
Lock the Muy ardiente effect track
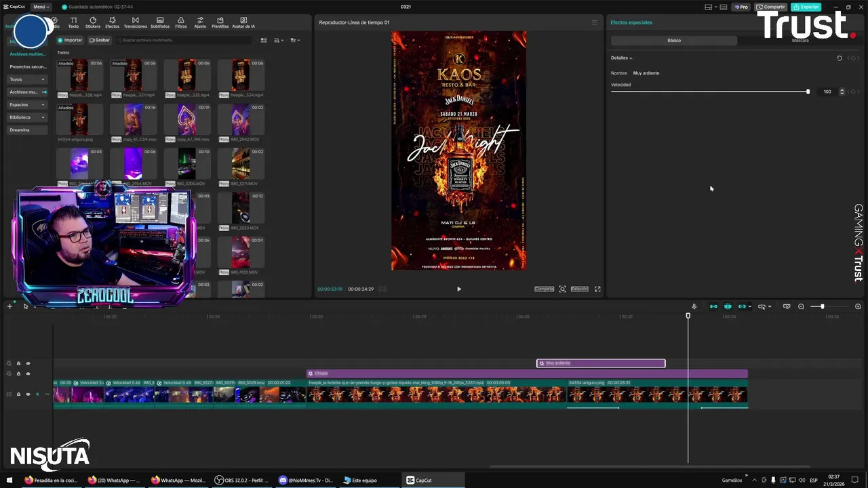click(x=18, y=363)
